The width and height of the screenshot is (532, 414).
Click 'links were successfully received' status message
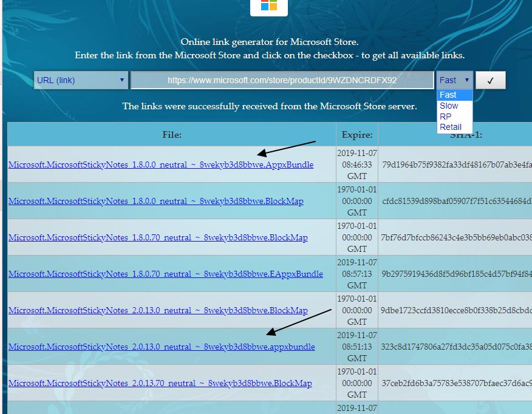(x=270, y=106)
